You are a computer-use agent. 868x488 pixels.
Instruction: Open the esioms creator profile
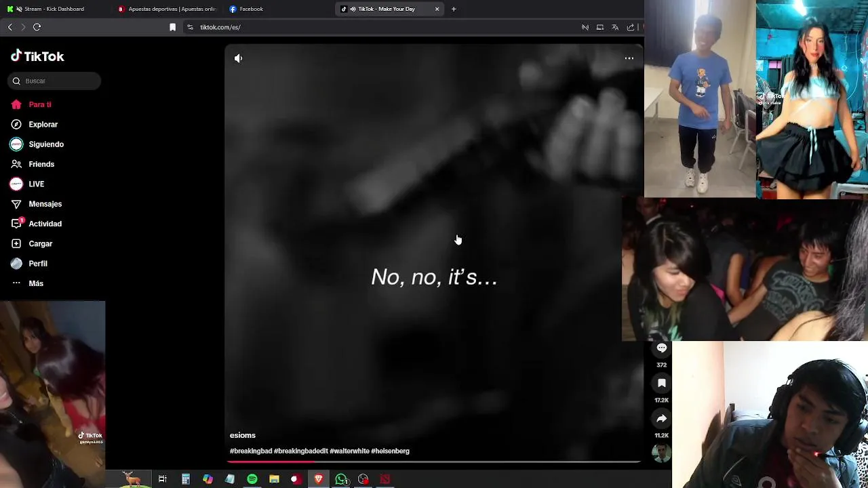242,435
